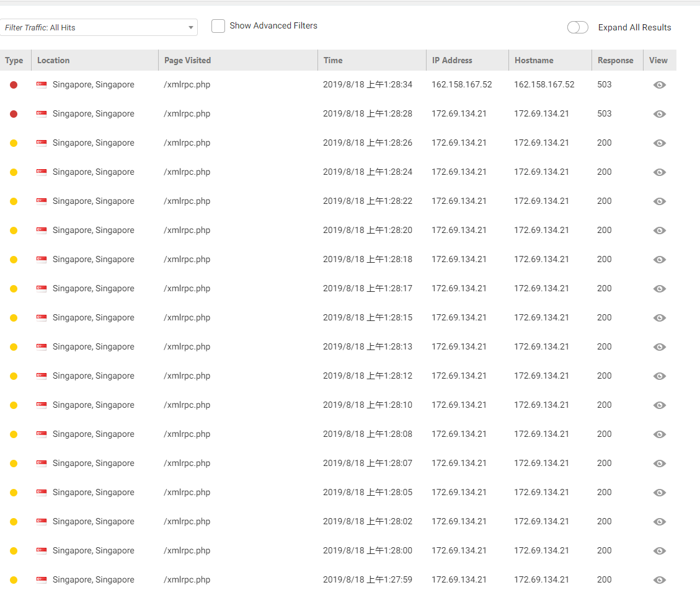This screenshot has width=700, height=598.
Task: Click the IP Address column header
Action: click(x=452, y=60)
